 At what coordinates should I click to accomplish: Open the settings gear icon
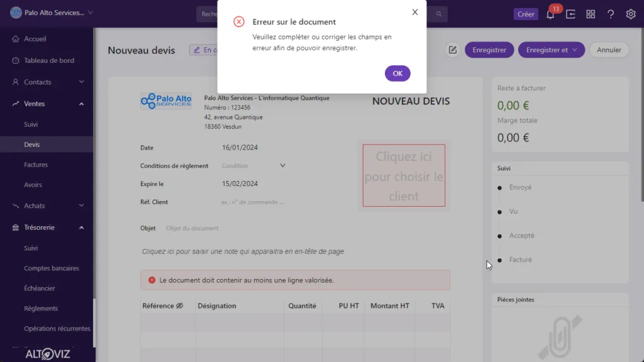(x=631, y=14)
